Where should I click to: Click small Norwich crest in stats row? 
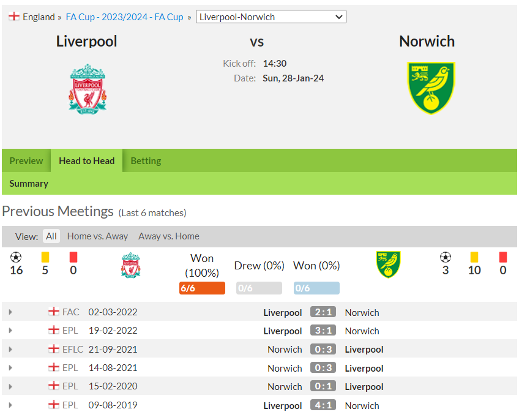(388, 264)
